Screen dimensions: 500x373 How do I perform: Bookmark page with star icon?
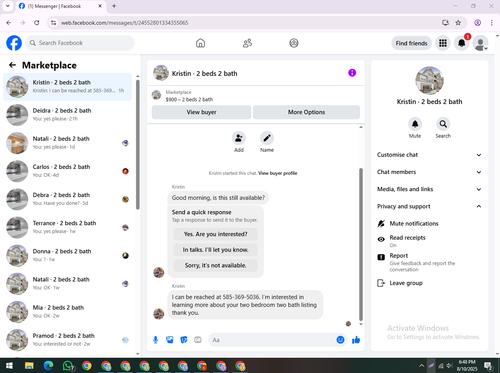click(x=458, y=23)
